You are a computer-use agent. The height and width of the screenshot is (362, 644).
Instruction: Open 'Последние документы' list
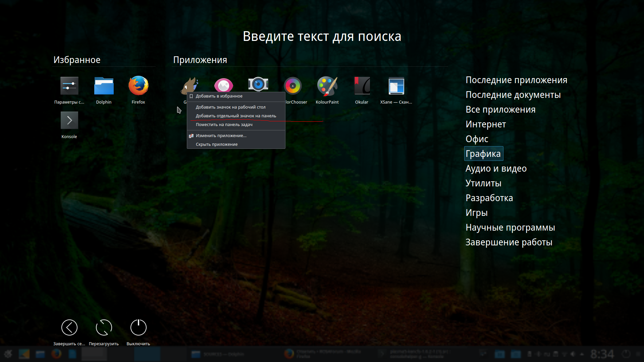pos(513,95)
